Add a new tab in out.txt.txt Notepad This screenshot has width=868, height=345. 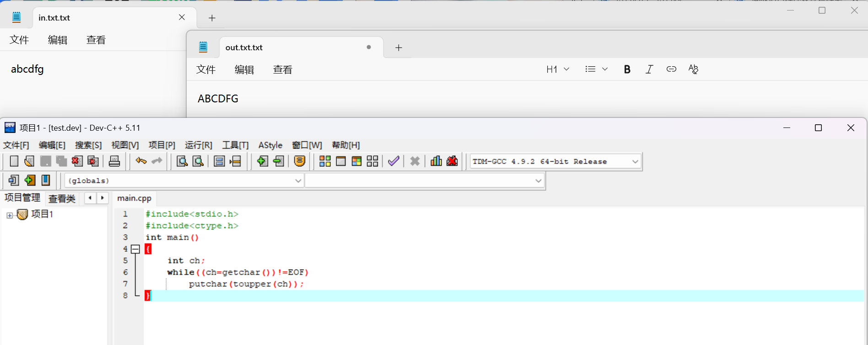(399, 48)
